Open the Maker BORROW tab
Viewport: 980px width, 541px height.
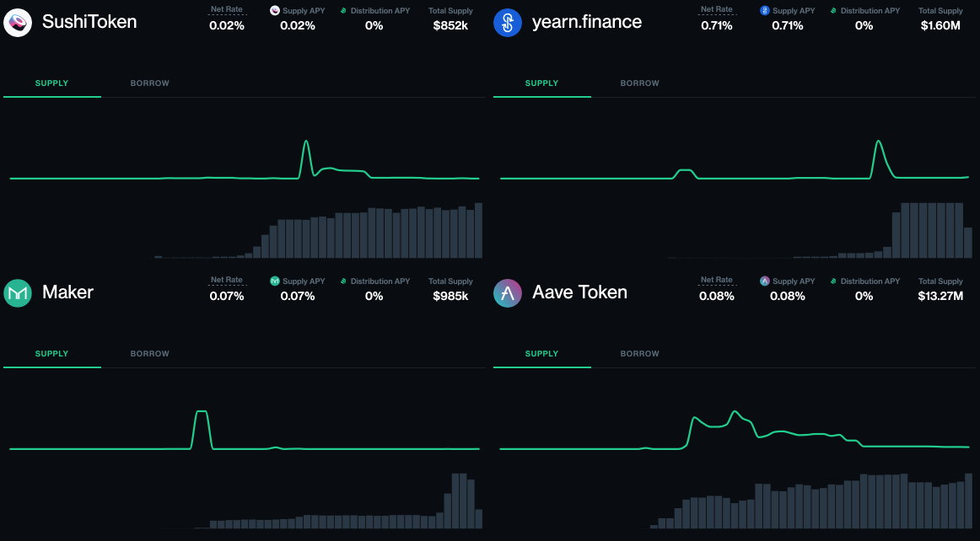tap(149, 354)
